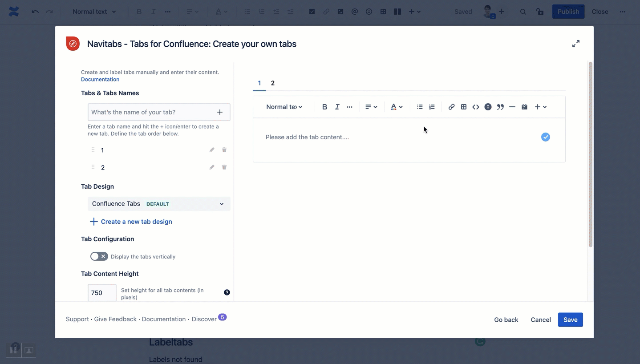
Task: Open the Normal text style dropdown in tab editor
Action: pos(284,107)
